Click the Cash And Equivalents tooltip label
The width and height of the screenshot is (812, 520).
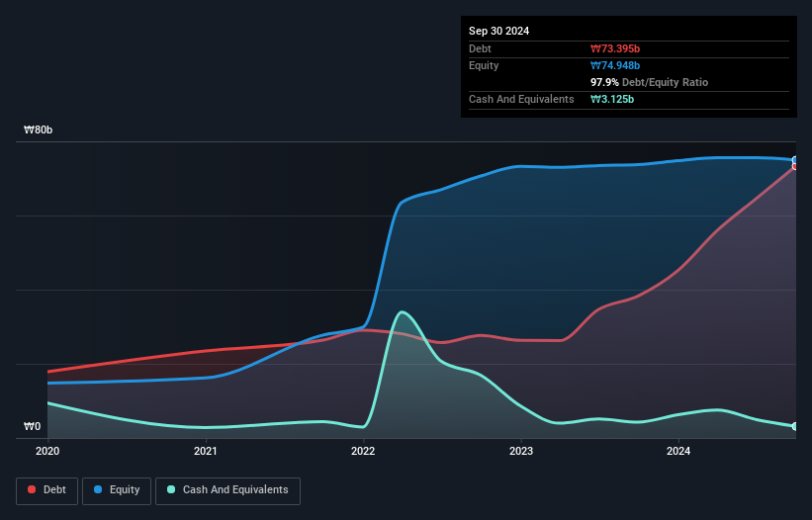pyautogui.click(x=521, y=99)
